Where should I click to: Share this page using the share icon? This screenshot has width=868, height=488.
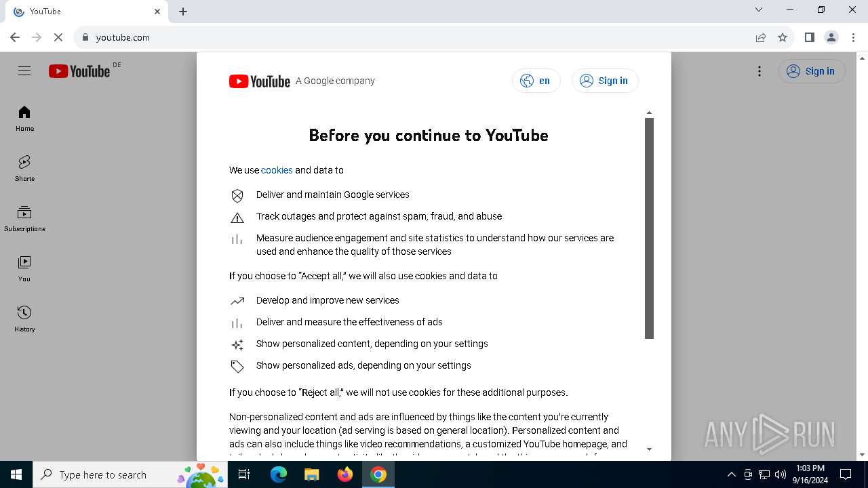761,37
